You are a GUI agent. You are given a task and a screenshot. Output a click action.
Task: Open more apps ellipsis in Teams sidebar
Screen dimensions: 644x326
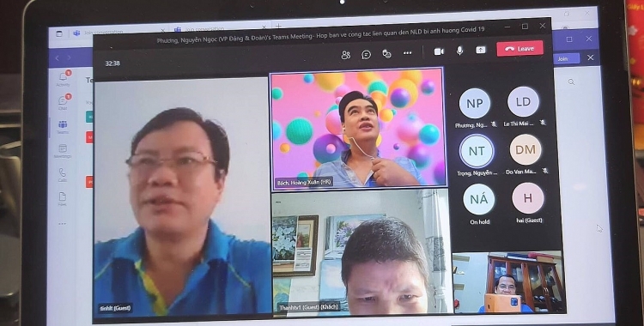(x=63, y=224)
